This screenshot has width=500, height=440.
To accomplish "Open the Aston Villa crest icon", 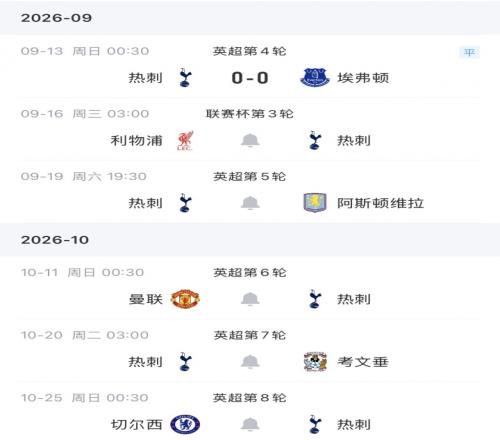I will click(x=315, y=203).
